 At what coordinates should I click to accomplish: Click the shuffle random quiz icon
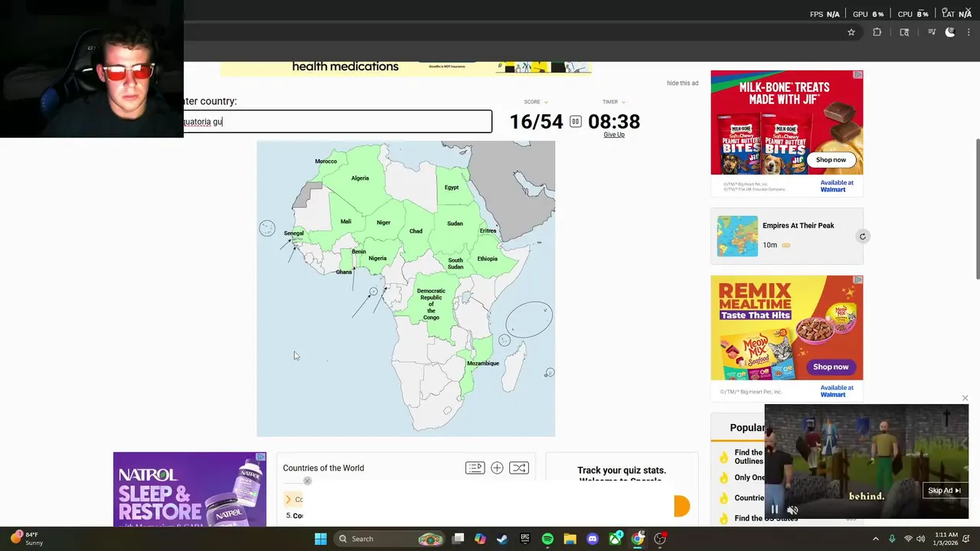coord(518,468)
